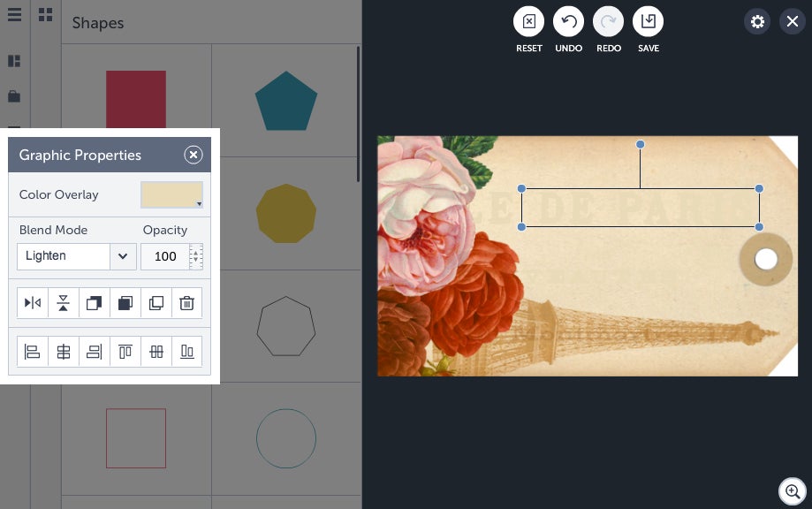
Task: Click the briefcase sidebar icon
Action: pyautogui.click(x=14, y=96)
